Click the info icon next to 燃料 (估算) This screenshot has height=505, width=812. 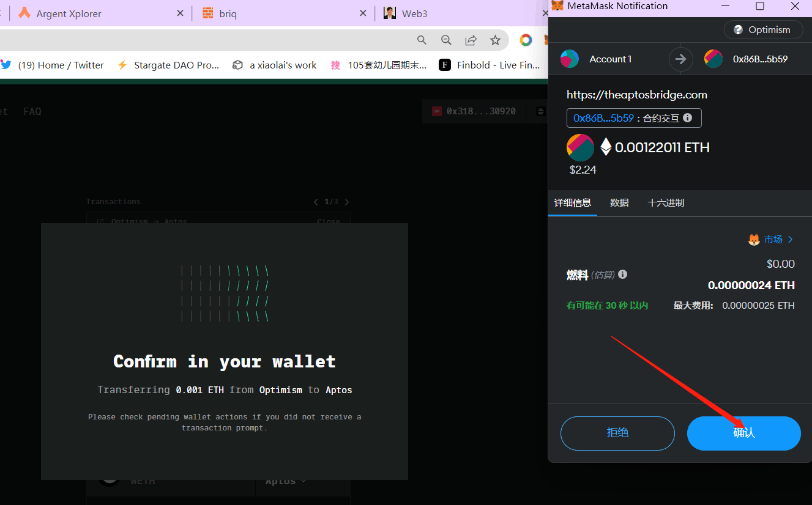tap(623, 275)
